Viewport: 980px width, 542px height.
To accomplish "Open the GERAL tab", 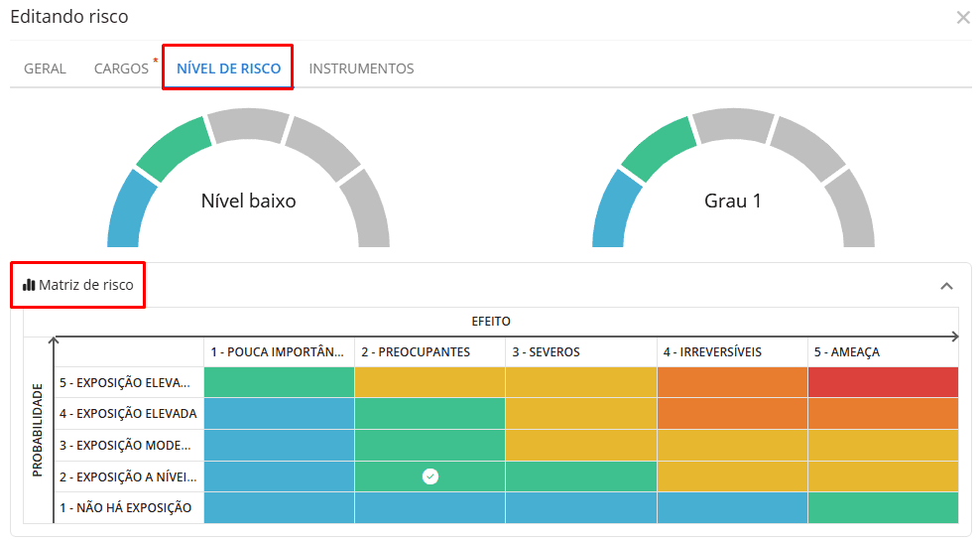I will tap(45, 68).
